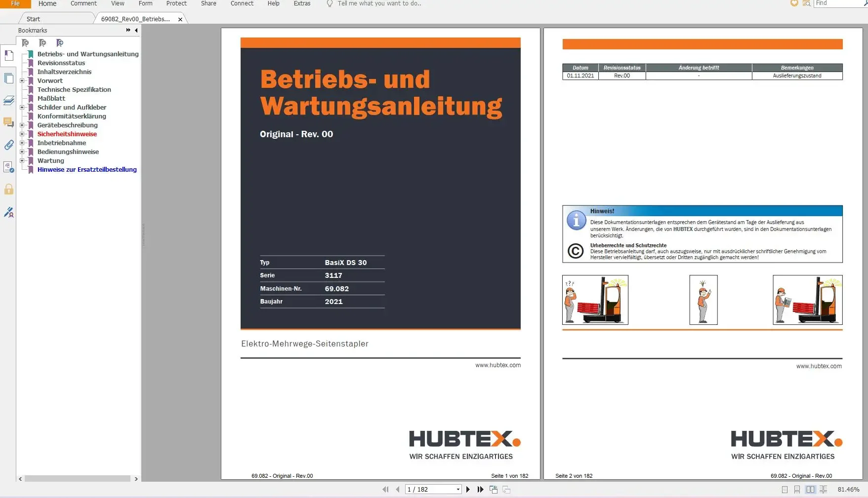Viewport: 868px width, 498px height.
Task: Enable facing two-page display
Action: pyautogui.click(x=810, y=490)
